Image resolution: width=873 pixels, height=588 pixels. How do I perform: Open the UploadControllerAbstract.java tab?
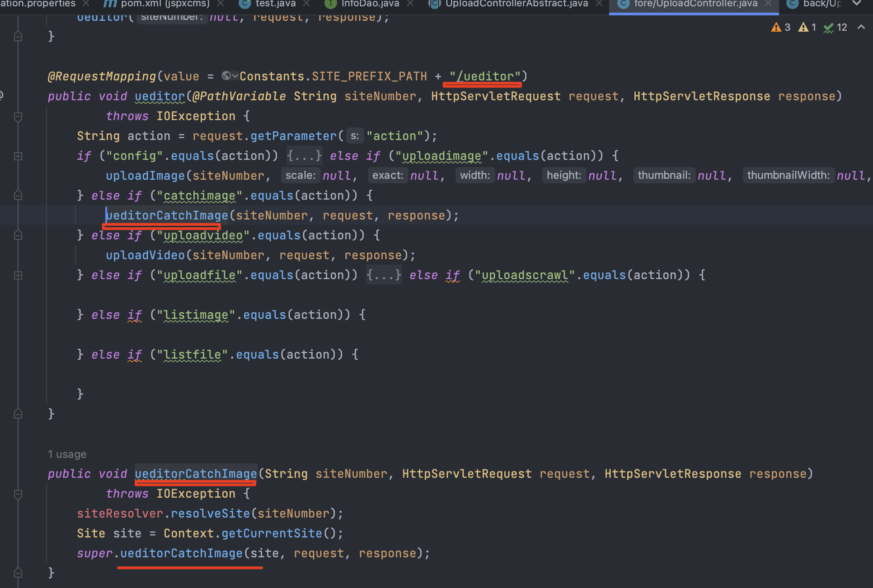[516, 4]
